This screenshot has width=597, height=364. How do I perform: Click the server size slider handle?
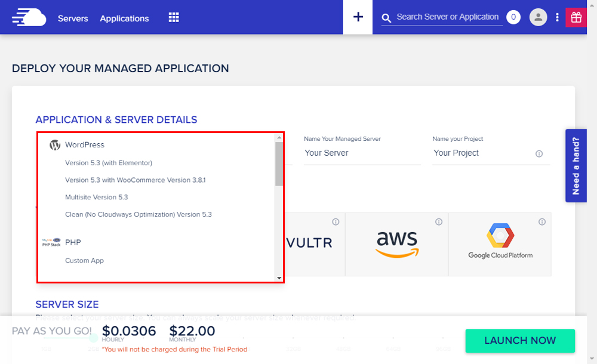pyautogui.click(x=94, y=337)
